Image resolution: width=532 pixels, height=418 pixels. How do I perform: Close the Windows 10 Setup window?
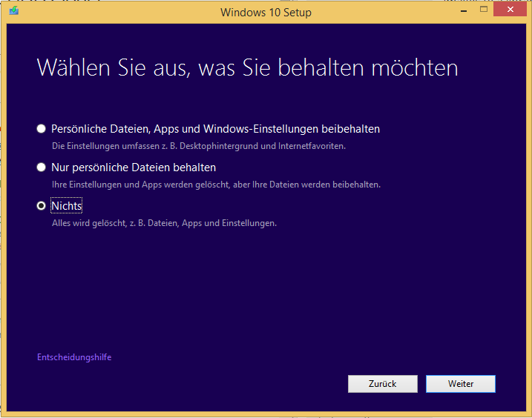[x=511, y=10]
